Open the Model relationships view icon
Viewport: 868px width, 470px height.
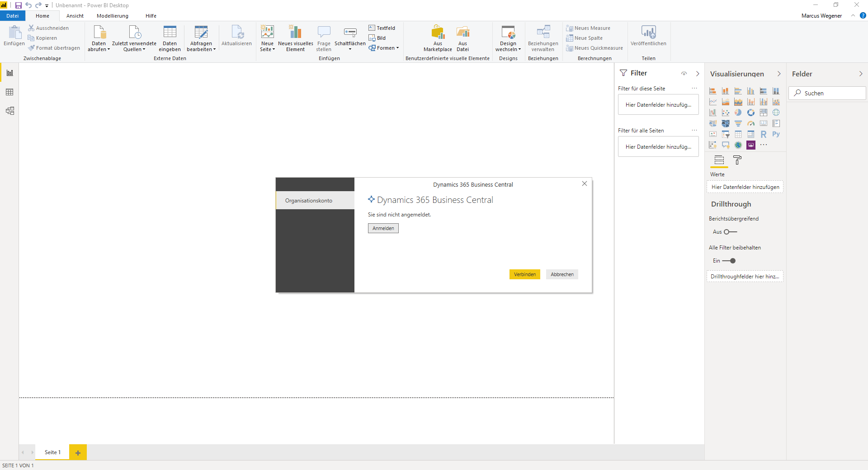(9, 111)
